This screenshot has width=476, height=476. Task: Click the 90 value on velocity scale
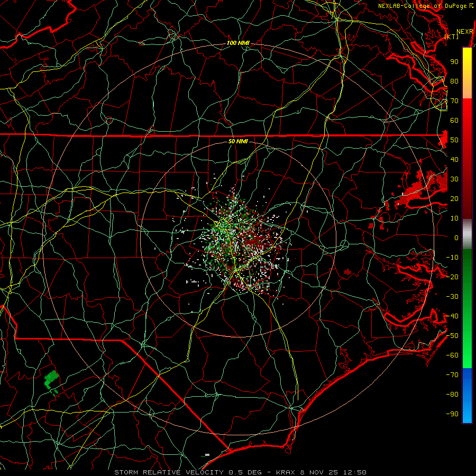[x=454, y=62]
